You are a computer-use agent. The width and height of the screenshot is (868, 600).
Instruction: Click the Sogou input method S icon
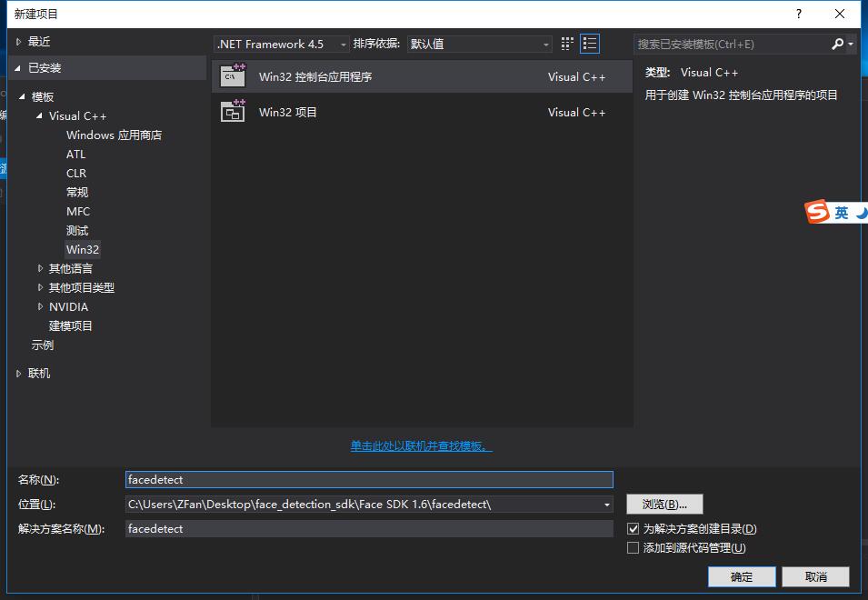point(817,212)
